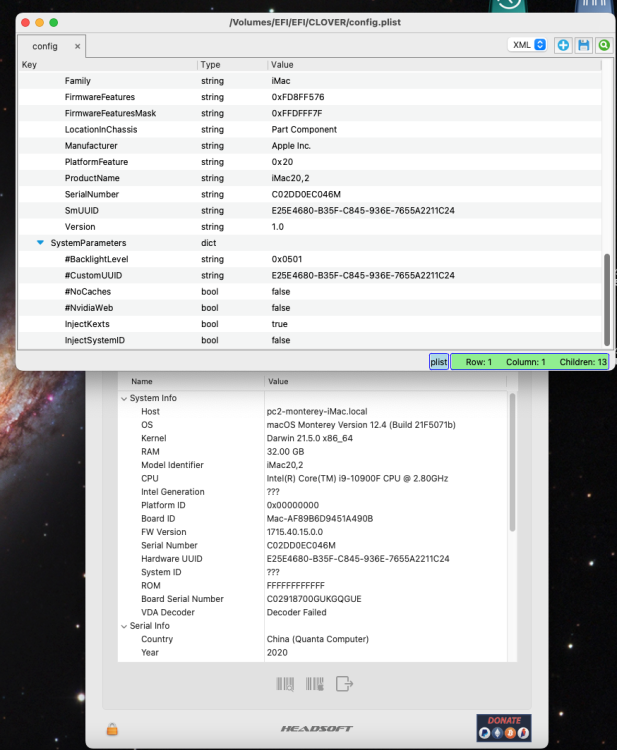Click the #BacklightLevel value 0x0501
Viewport: 617px width, 750px height.
pos(286,259)
